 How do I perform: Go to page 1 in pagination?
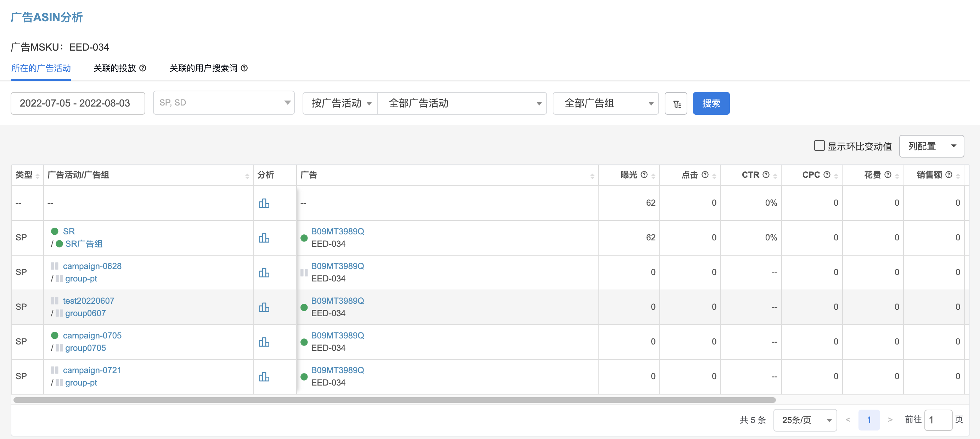click(869, 420)
